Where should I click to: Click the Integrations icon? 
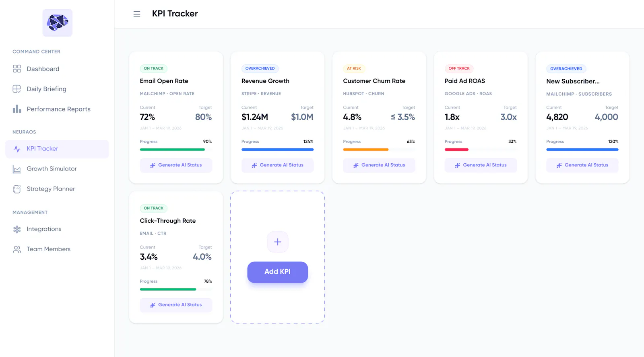coord(17,229)
